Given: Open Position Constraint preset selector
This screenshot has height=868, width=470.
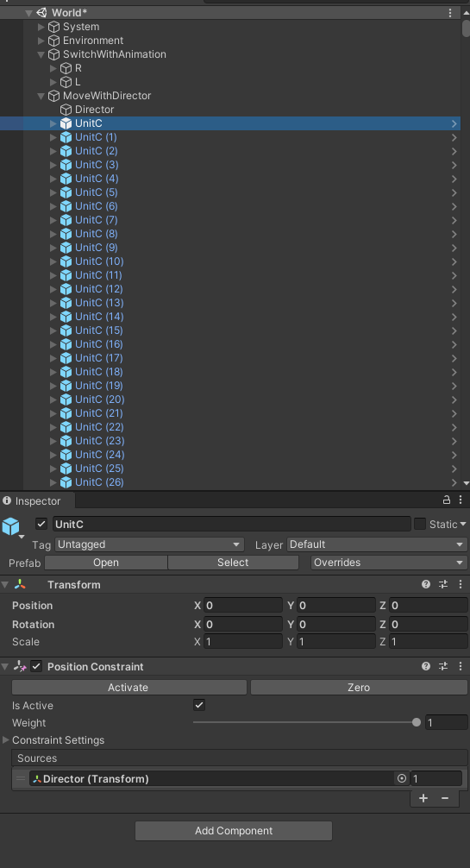Looking at the screenshot, I should click(443, 666).
